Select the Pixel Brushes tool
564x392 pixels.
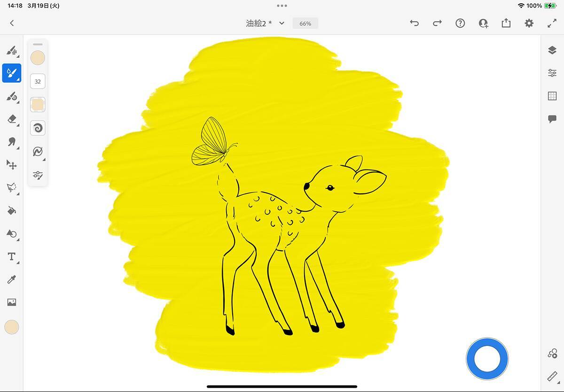tap(12, 50)
